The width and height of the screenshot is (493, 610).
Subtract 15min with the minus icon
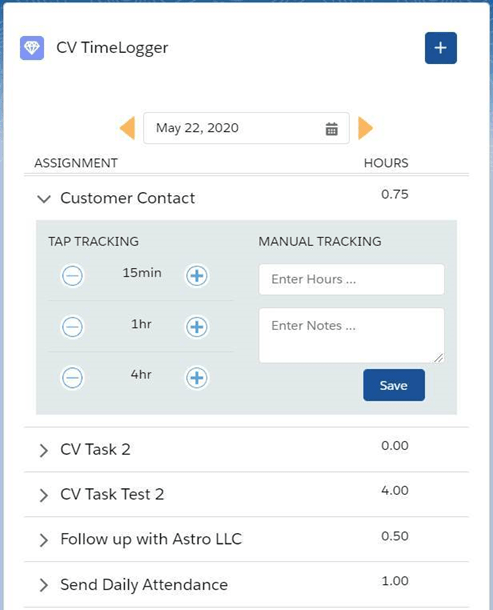point(72,276)
